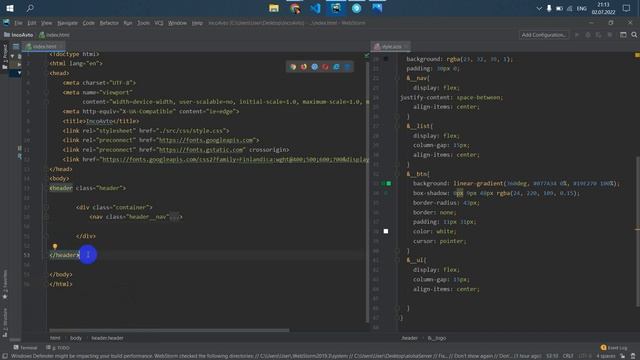This screenshot has width=640, height=360.
Task: Click the body breadcrumb below editor
Action: [x=76, y=338]
